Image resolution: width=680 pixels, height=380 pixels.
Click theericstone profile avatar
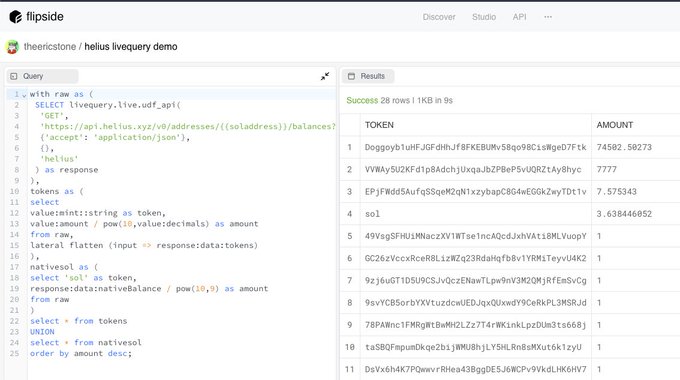point(13,46)
